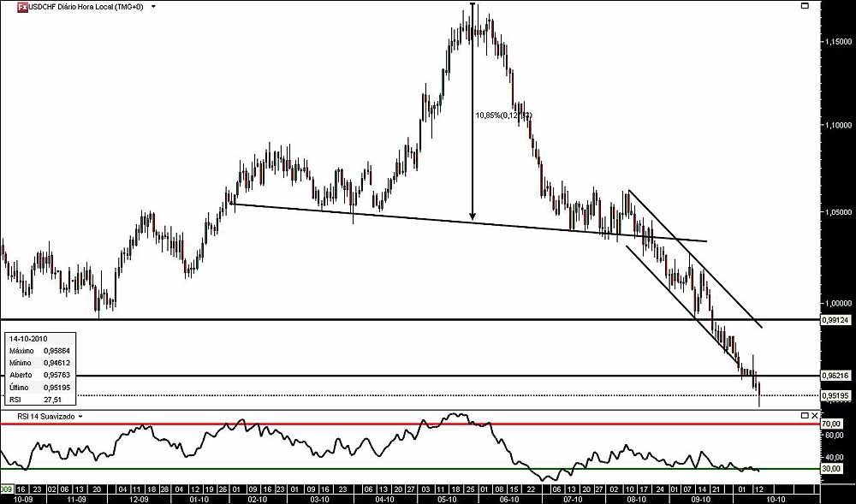Screen dimensions: 856x504
Task: Click the 05-10 month label on the time axis
Action: tap(447, 499)
